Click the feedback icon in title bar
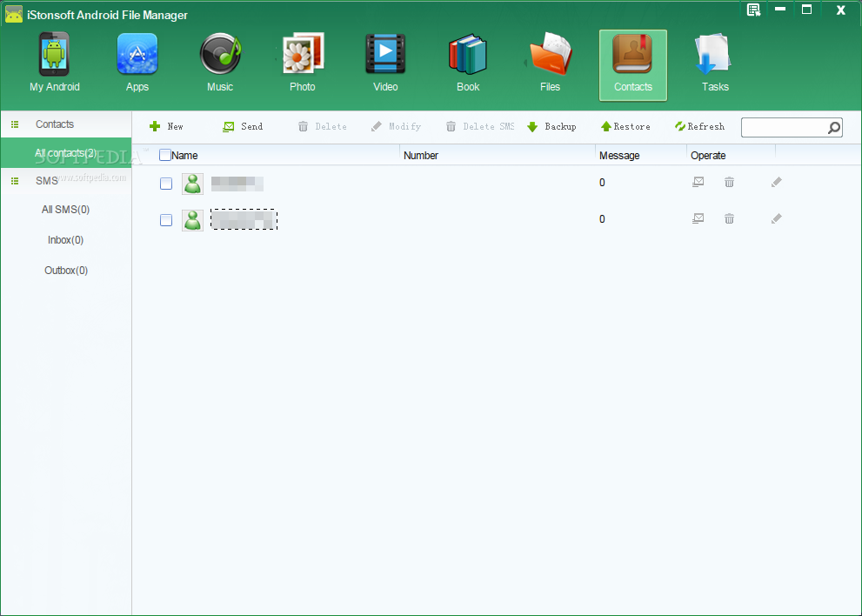This screenshot has width=862, height=616. click(x=753, y=10)
